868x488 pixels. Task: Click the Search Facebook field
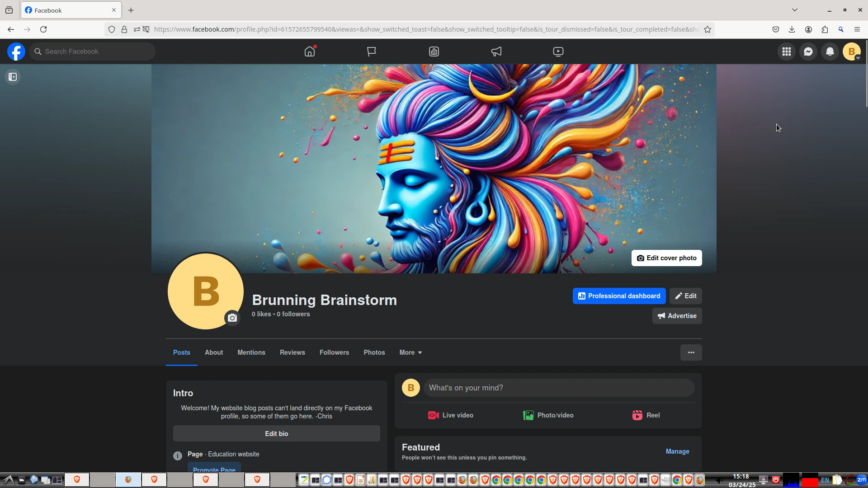pos(93,52)
